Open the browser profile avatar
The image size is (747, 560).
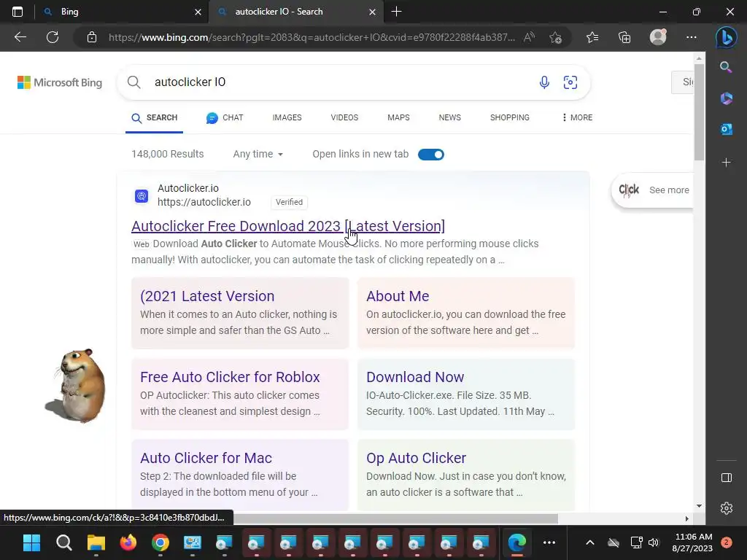(658, 37)
